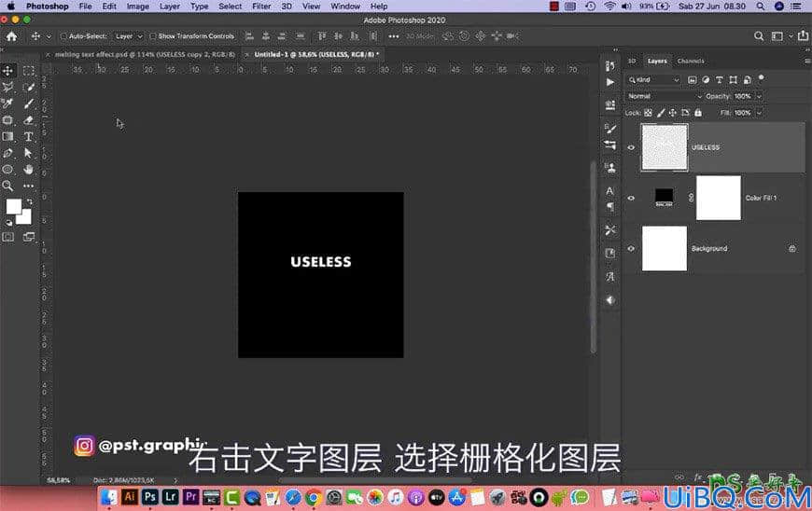Change the screen mode icon
The height and width of the screenshot is (511, 812).
29,237
